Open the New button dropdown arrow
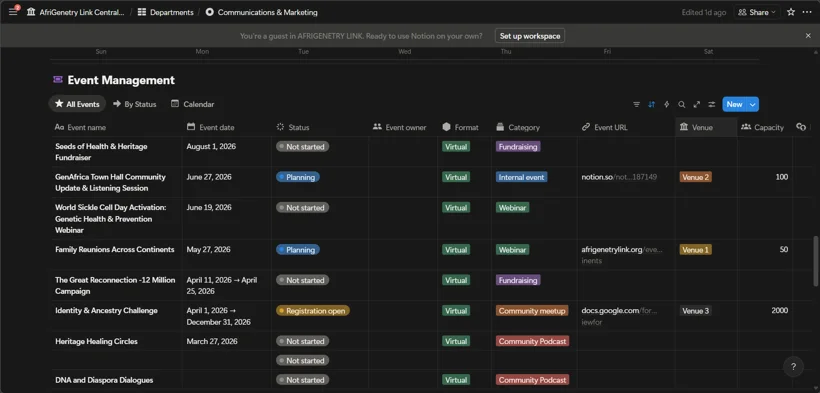 pyautogui.click(x=753, y=104)
